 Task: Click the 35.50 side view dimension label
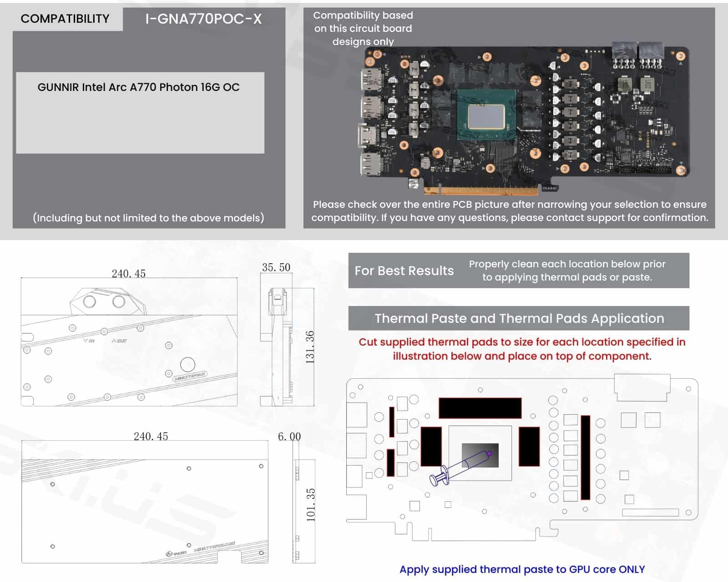(x=276, y=267)
